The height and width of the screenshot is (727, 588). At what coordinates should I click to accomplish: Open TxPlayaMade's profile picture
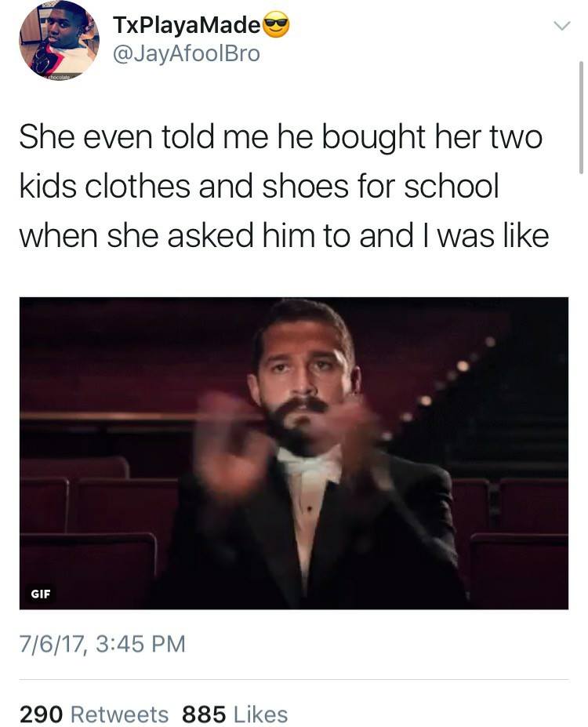coord(59,40)
